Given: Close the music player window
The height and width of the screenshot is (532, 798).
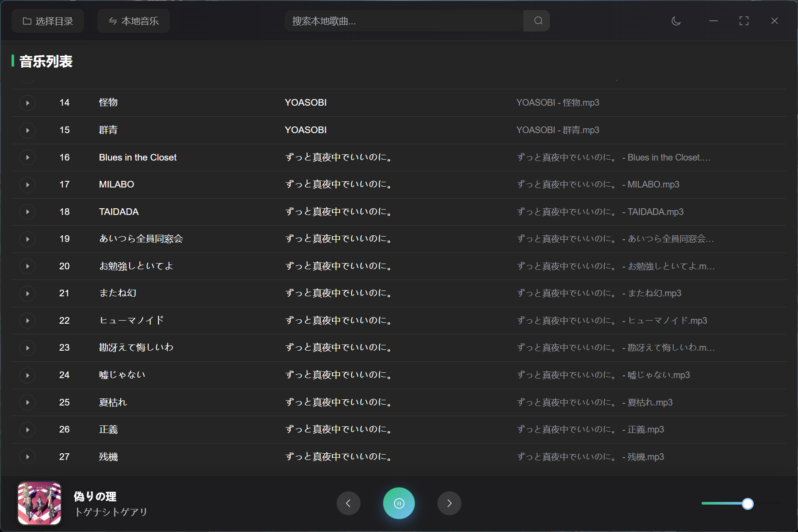Looking at the screenshot, I should click(775, 21).
